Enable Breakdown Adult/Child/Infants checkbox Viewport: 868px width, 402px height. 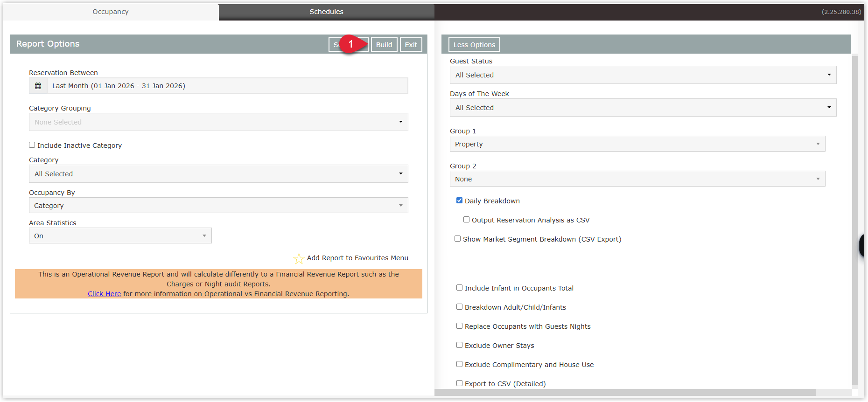point(459,307)
